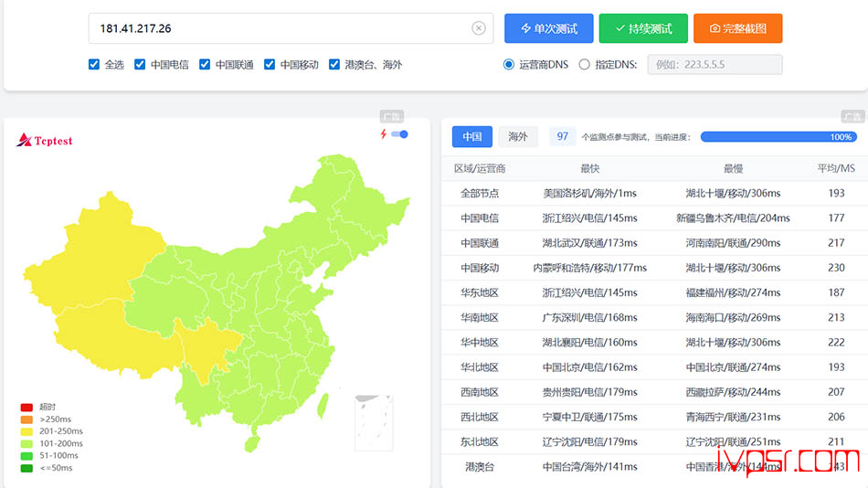Select the 全部节点 row label
Image resolution: width=868 pixels, height=488 pixels.
coord(480,194)
